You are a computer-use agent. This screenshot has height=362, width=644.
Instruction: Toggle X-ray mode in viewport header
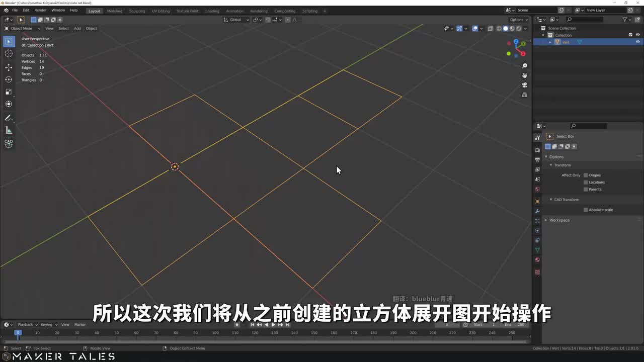490,29
